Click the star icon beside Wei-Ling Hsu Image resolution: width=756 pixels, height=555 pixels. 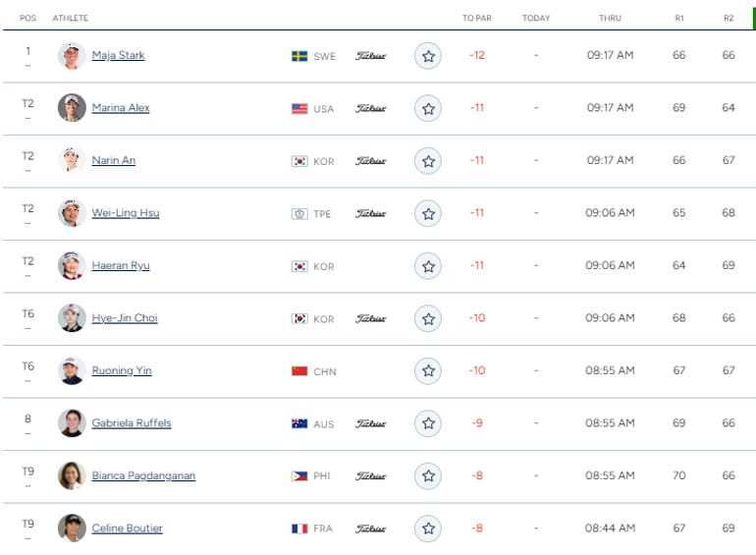point(428,213)
